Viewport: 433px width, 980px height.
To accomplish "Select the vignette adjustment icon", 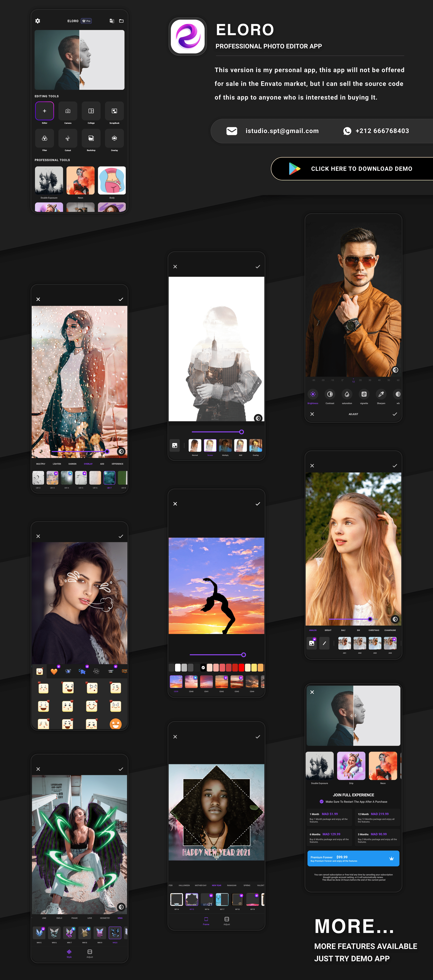I will [x=364, y=394].
